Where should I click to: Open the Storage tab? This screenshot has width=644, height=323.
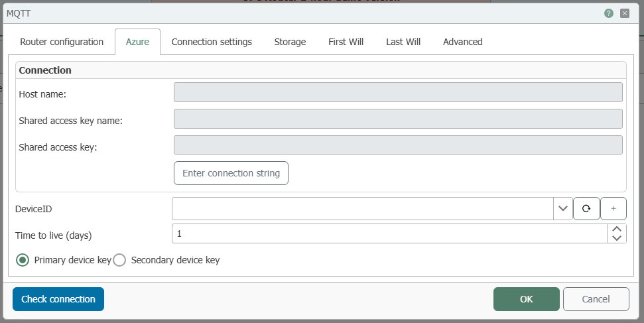290,42
